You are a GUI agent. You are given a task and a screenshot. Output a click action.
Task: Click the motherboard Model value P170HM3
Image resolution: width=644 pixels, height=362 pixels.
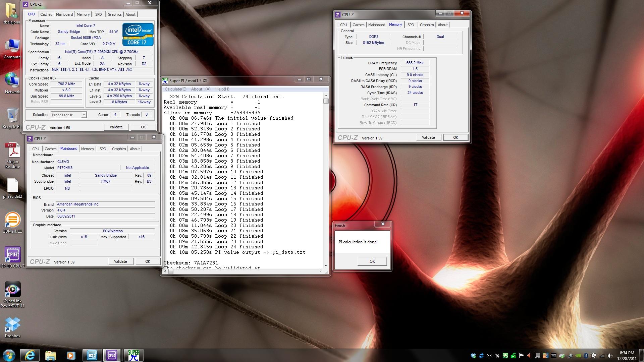coord(88,168)
